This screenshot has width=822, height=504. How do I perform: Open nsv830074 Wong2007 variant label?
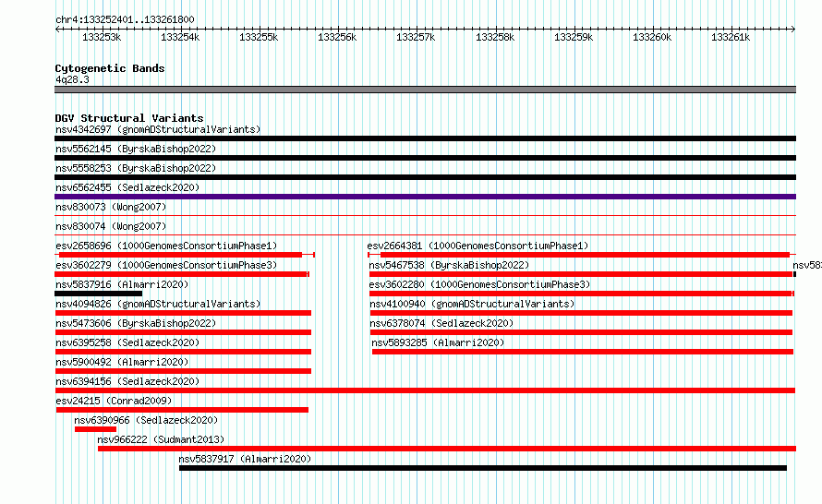[111, 226]
